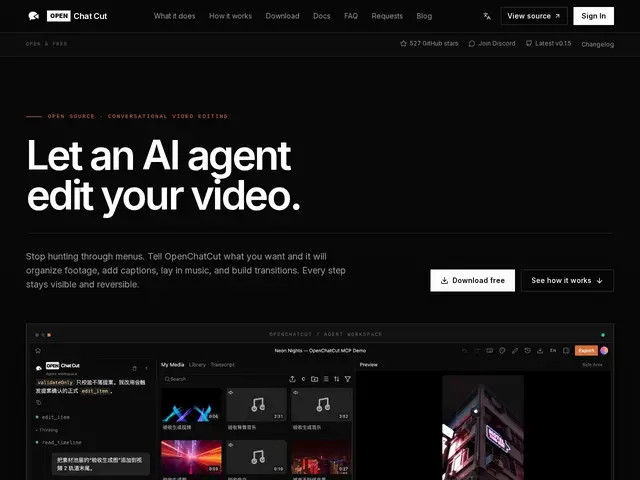The width and height of the screenshot is (640, 480).
Task: Toggle the panel layout icon left of Export
Action: (566, 351)
